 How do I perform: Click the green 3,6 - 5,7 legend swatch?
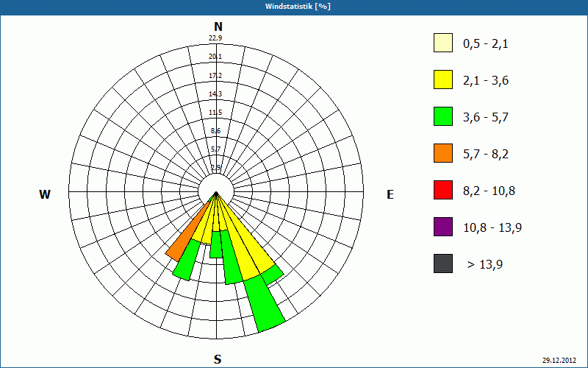[443, 116]
